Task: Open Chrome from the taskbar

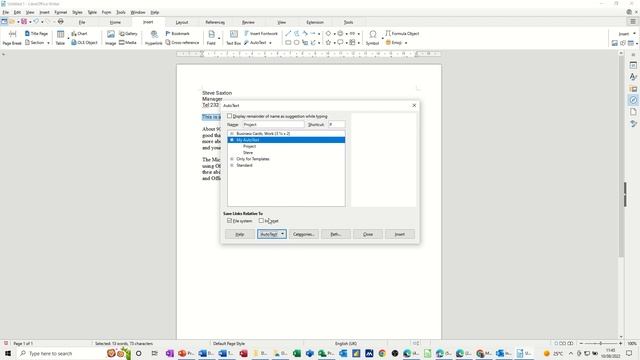Action: pos(382,353)
